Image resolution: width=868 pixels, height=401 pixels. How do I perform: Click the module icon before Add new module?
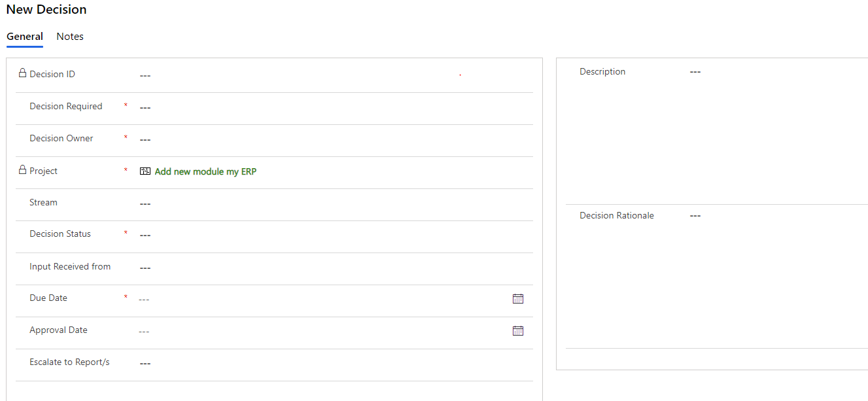pos(145,171)
